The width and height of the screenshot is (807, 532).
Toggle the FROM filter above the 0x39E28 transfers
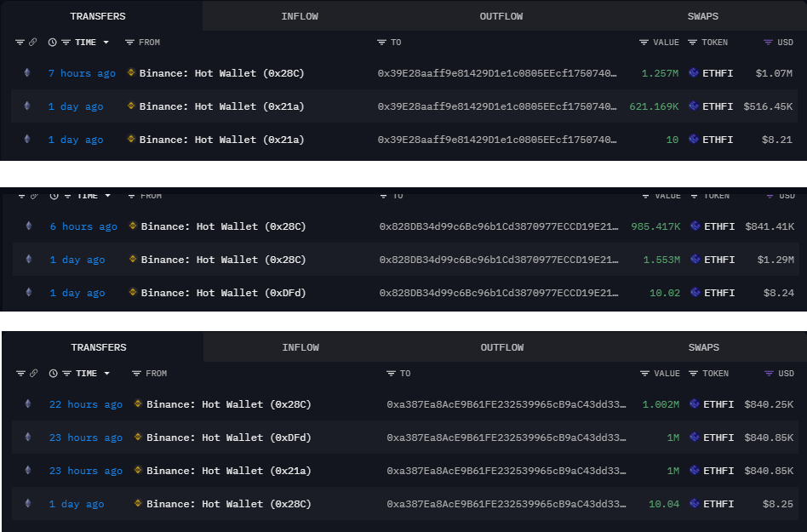pyautogui.click(x=129, y=43)
